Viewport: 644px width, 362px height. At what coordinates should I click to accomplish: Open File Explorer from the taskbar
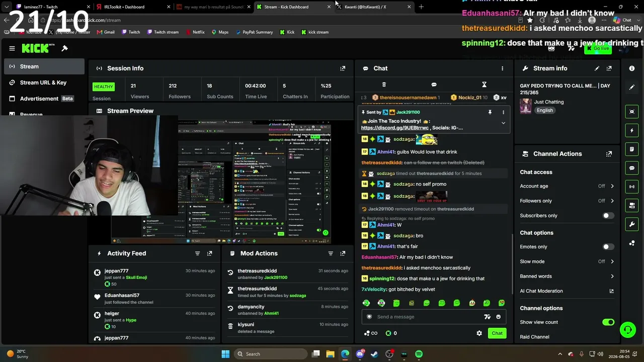pyautogui.click(x=330, y=354)
